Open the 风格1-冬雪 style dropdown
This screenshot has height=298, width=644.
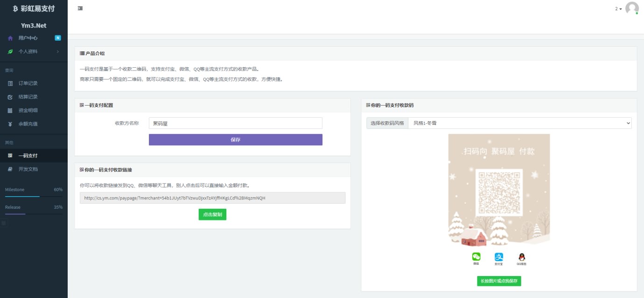point(520,123)
